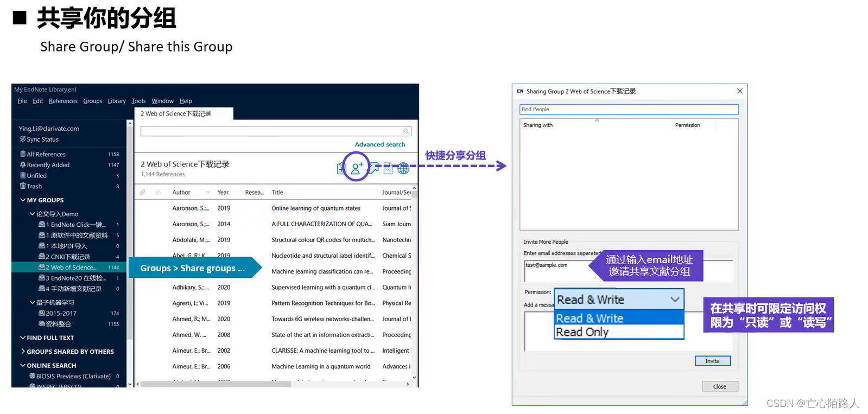Image resolution: width=868 pixels, height=414 pixels.
Task: Expand GROUPS SHARED BY OTHERS section
Action: [23, 352]
